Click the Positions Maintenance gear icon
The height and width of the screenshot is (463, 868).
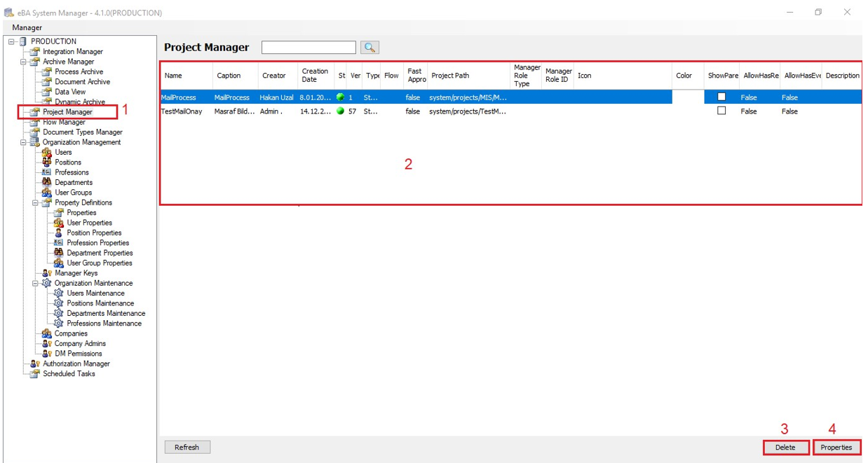(x=59, y=303)
